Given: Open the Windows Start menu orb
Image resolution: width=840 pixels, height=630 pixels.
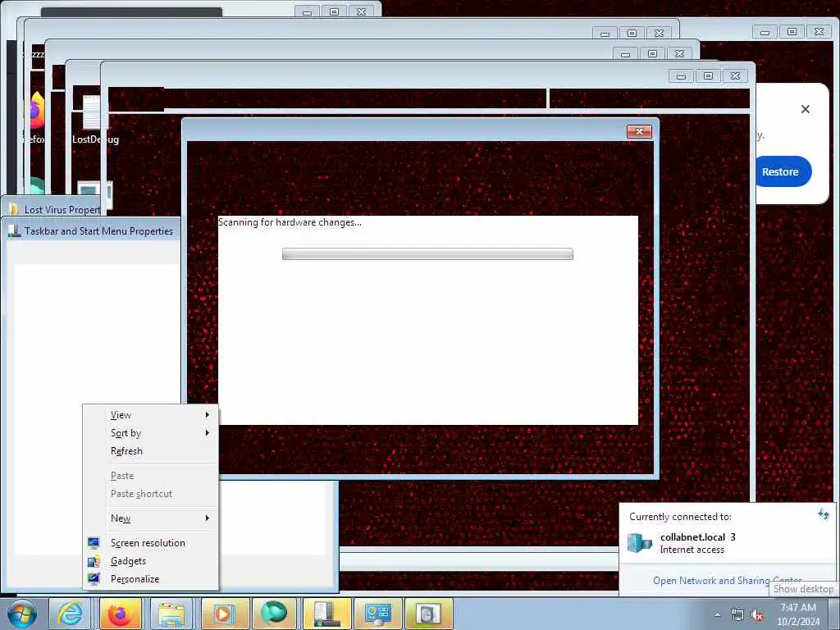Looking at the screenshot, I should point(22,614).
